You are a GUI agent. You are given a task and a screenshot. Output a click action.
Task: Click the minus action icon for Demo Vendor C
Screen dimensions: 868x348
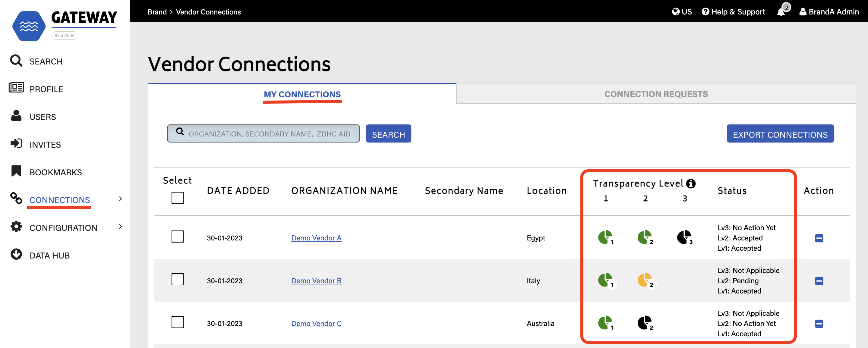tap(819, 324)
